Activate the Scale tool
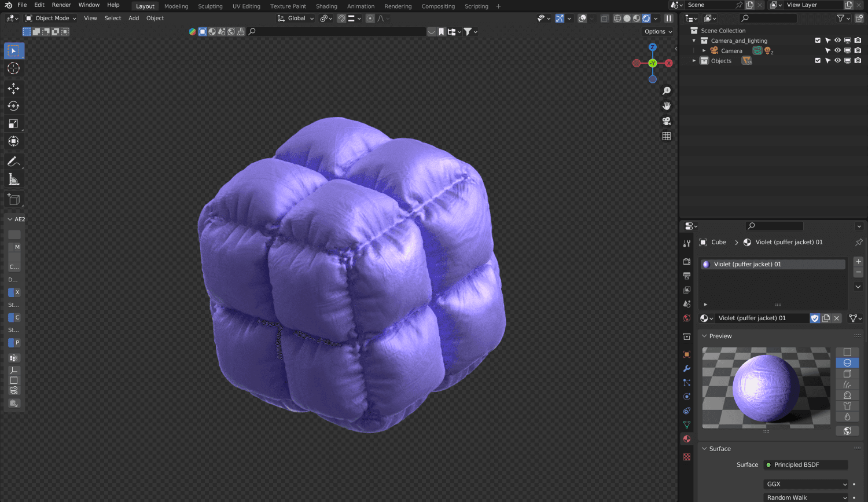This screenshot has width=868, height=502. coord(13,123)
